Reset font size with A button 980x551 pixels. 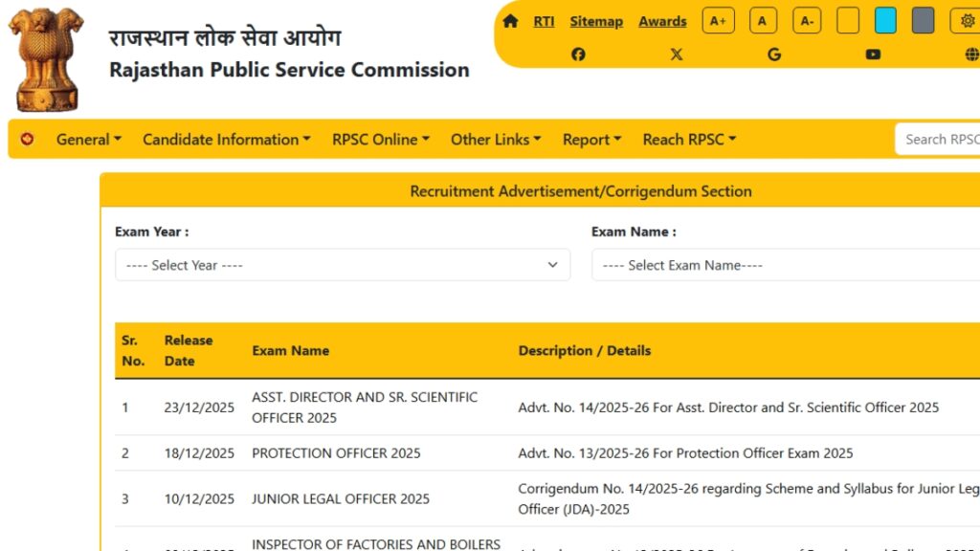click(x=763, y=21)
